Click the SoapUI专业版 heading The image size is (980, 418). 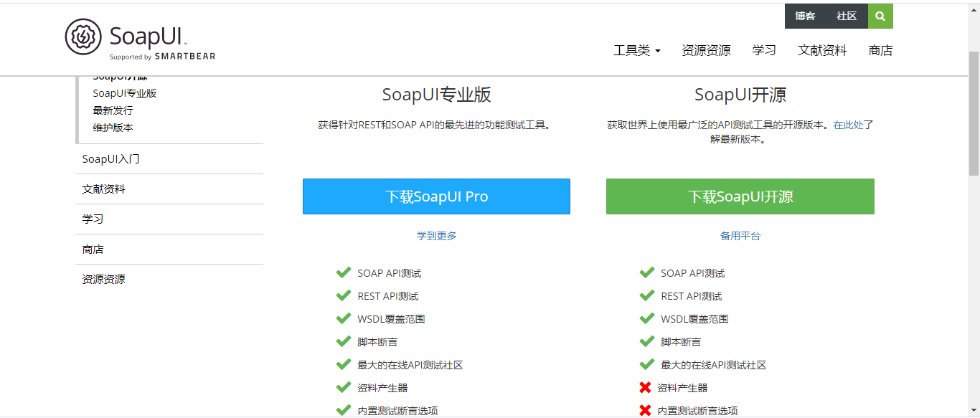(x=436, y=95)
